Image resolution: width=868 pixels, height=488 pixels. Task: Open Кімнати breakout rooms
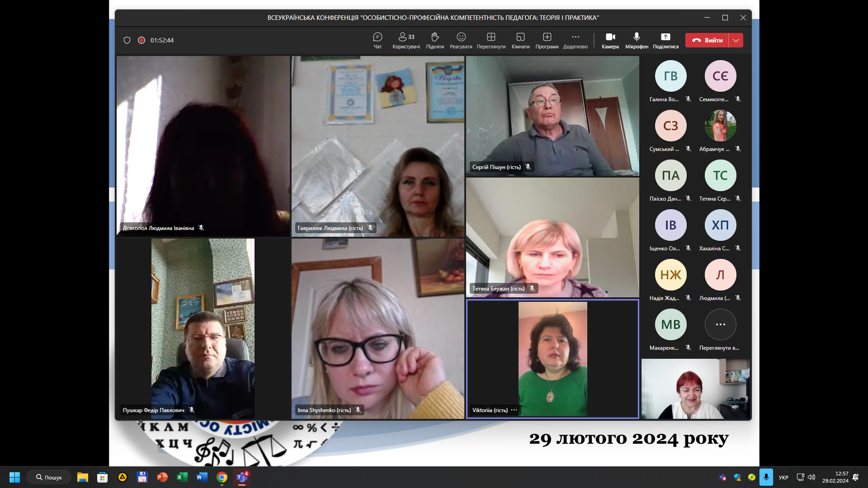coord(520,40)
